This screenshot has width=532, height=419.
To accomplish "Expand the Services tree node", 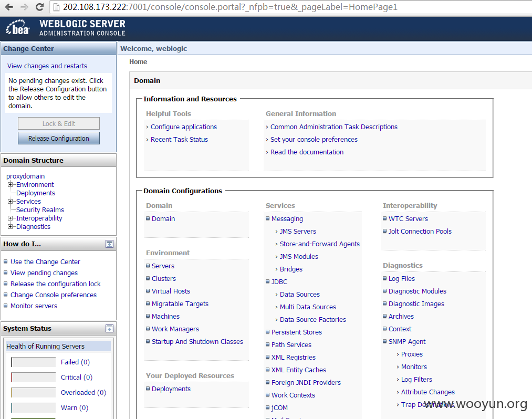I will click(10, 202).
